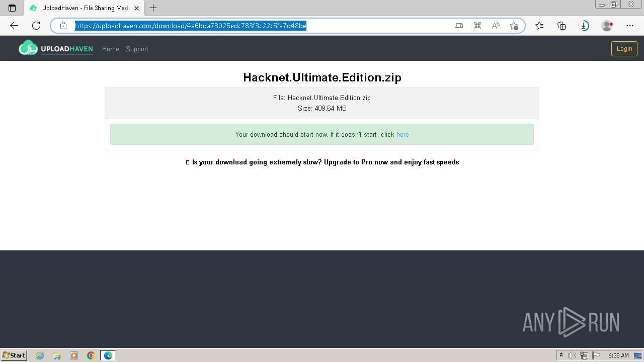The height and width of the screenshot is (362, 644).
Task: Click the UploadHaven logo
Action: 56,48
